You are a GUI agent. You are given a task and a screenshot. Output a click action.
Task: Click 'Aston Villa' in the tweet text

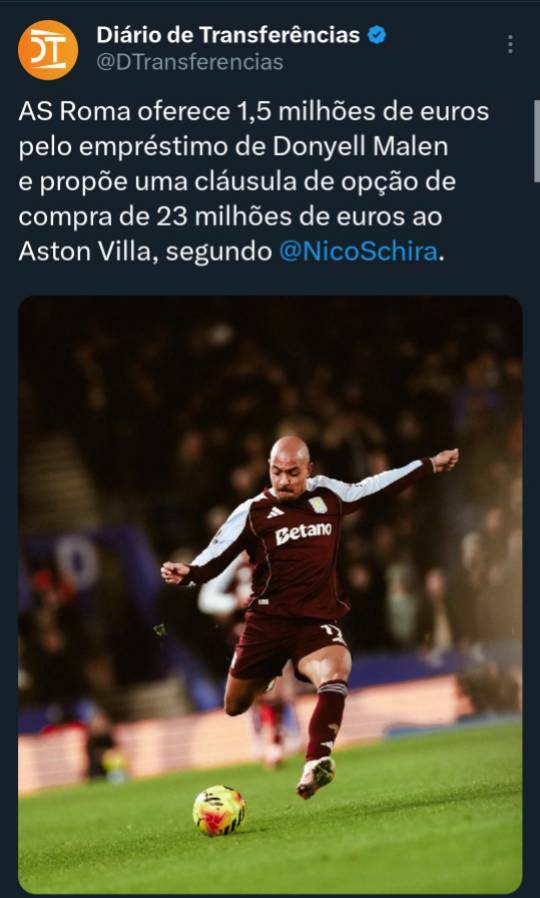(x=88, y=251)
